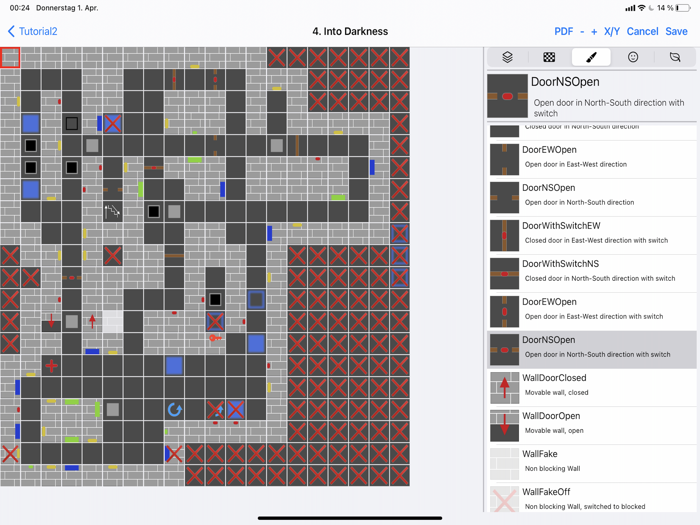Click the white fake wall map tile
Screen dimensions: 700x525
(112, 321)
